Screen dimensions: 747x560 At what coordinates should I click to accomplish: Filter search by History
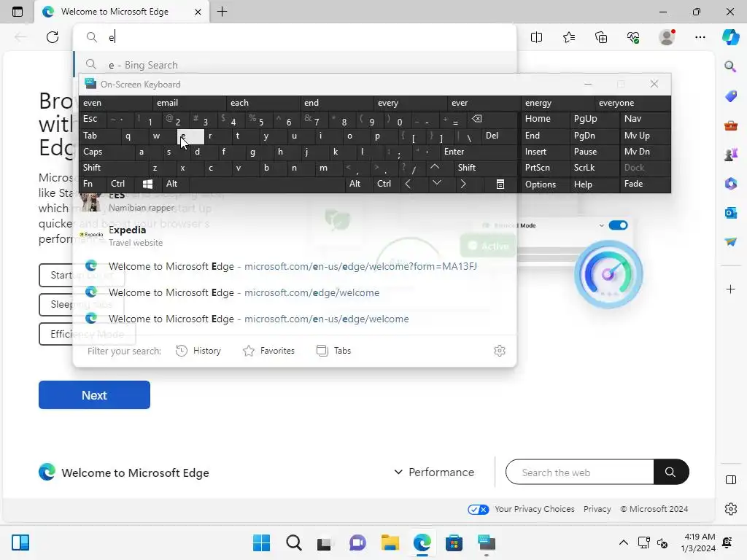(x=198, y=351)
